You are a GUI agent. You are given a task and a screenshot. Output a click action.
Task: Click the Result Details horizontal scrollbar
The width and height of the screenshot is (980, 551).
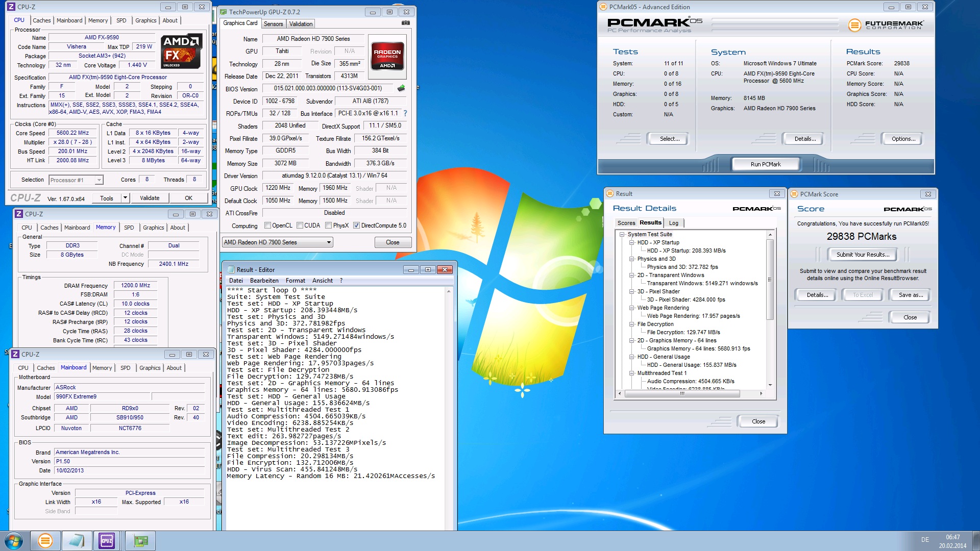(x=690, y=393)
